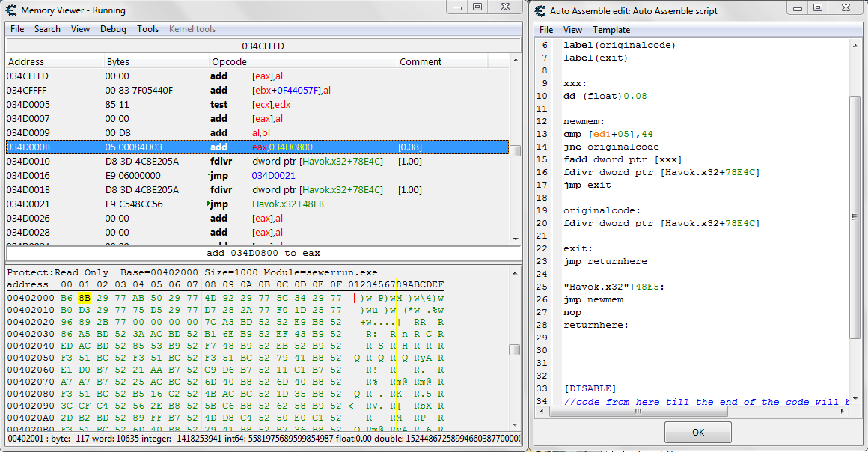Click the Memory Viewer Cheat Engine title icon
The height and width of the screenshot is (452, 868).
(12, 10)
